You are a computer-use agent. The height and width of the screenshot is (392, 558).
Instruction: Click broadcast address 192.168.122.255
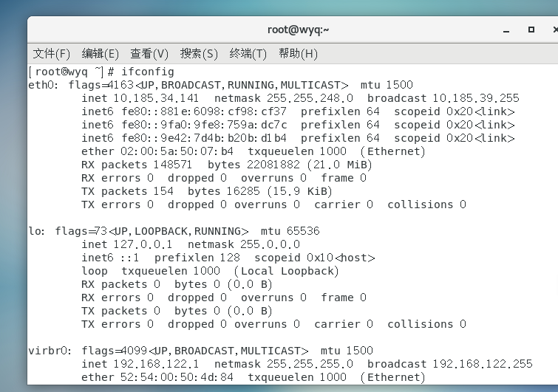(x=483, y=364)
